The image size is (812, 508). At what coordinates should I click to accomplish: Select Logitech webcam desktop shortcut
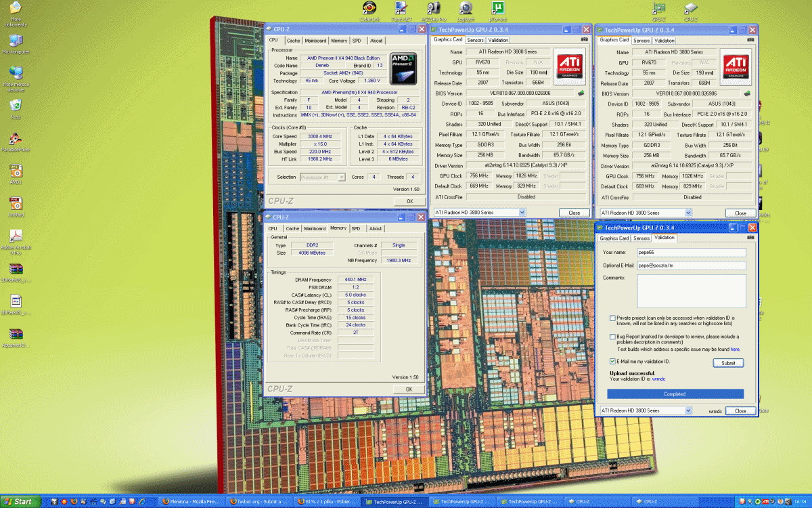tap(466, 12)
